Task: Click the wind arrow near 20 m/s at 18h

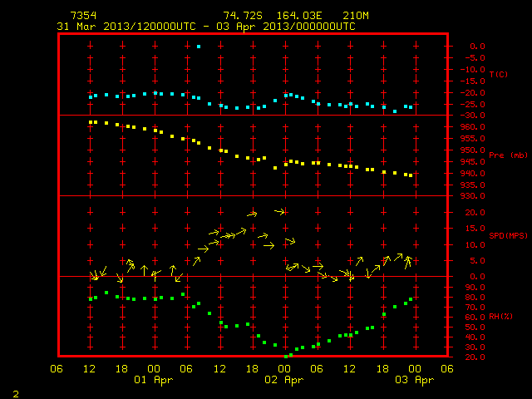Action: pos(252,214)
